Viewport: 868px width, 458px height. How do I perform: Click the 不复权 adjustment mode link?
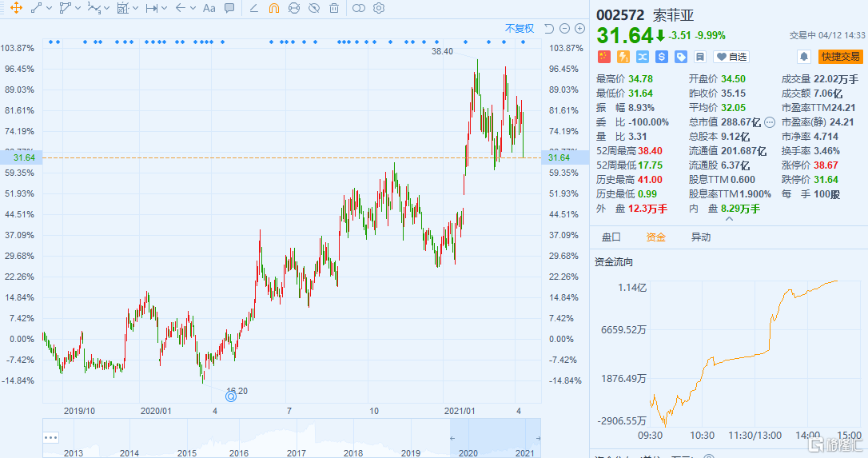tap(520, 29)
